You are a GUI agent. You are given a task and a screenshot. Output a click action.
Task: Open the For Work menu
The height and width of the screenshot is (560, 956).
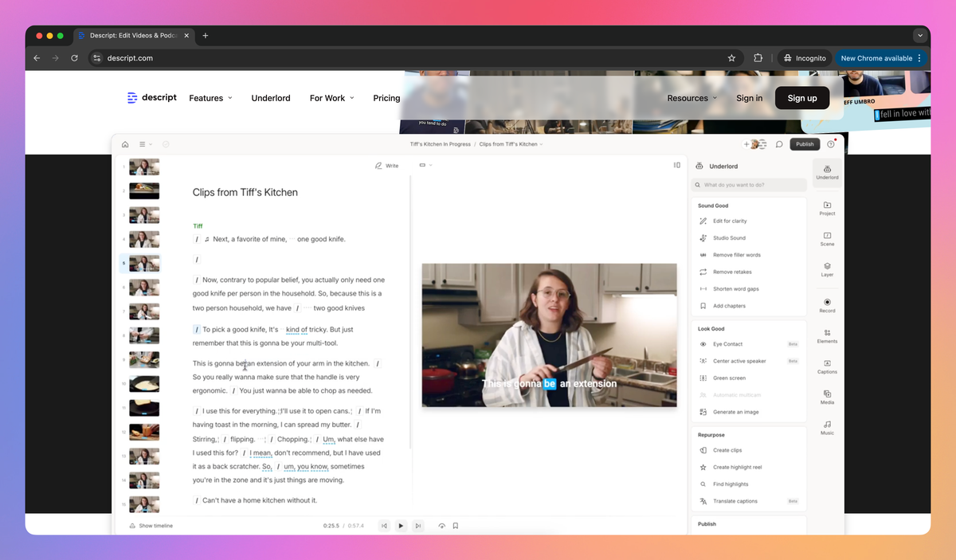click(x=331, y=98)
